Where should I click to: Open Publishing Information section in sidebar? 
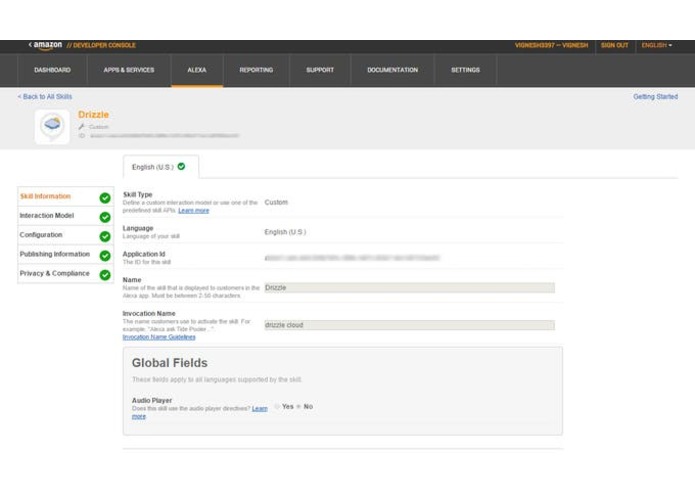(x=65, y=254)
